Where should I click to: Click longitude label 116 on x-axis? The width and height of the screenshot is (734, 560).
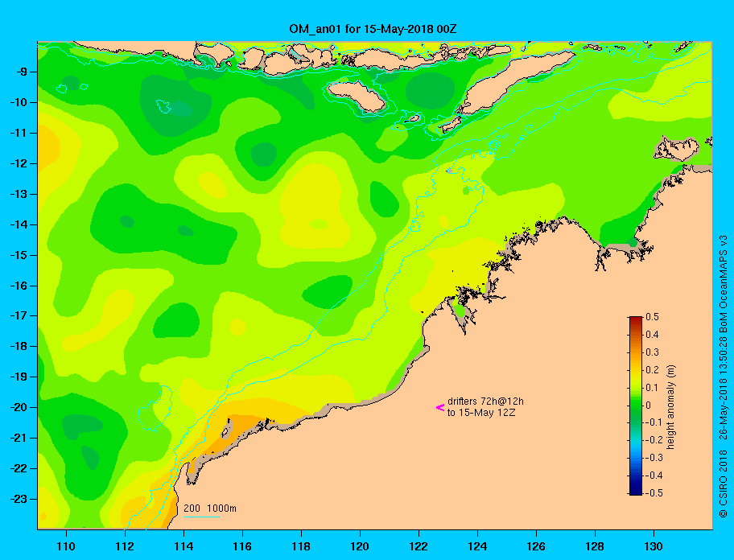[242, 546]
